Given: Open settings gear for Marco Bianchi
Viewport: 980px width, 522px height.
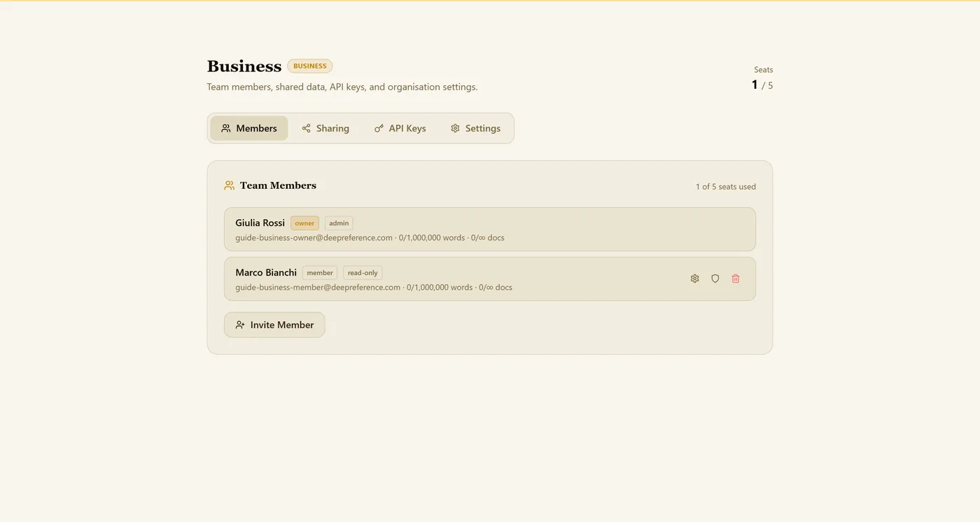Looking at the screenshot, I should click(694, 278).
